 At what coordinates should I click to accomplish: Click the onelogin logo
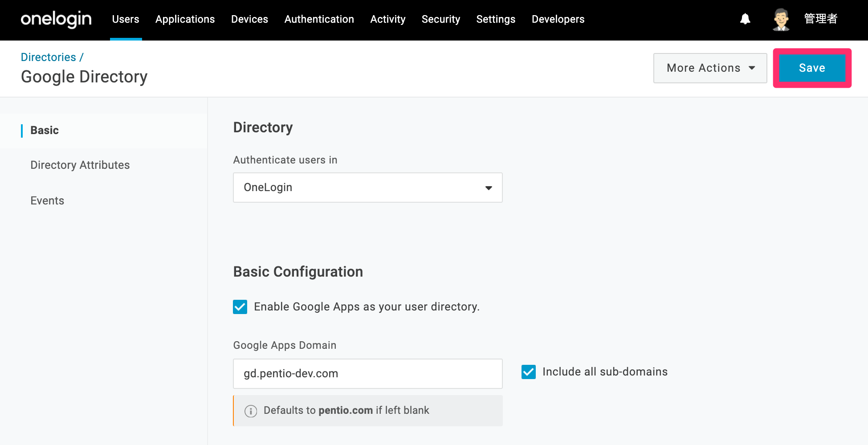click(56, 19)
